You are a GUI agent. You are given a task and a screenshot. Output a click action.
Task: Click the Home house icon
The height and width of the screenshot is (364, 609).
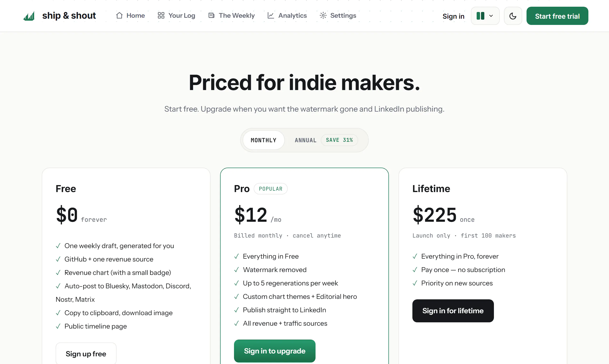tap(119, 16)
